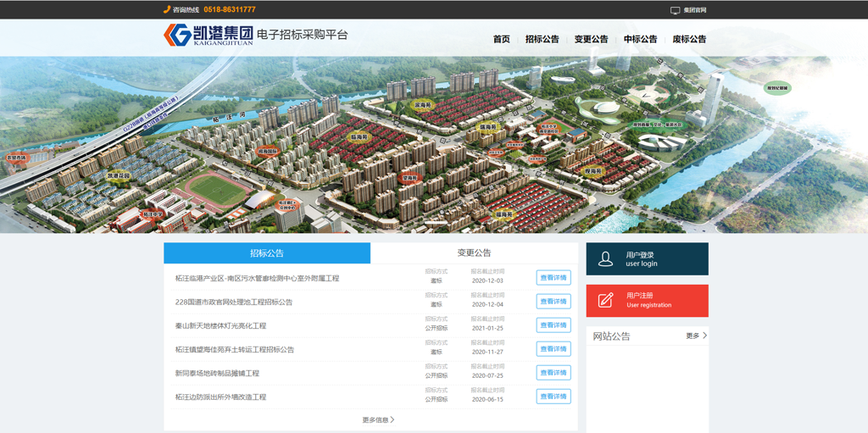Click the phone hotline icon

coord(167,10)
